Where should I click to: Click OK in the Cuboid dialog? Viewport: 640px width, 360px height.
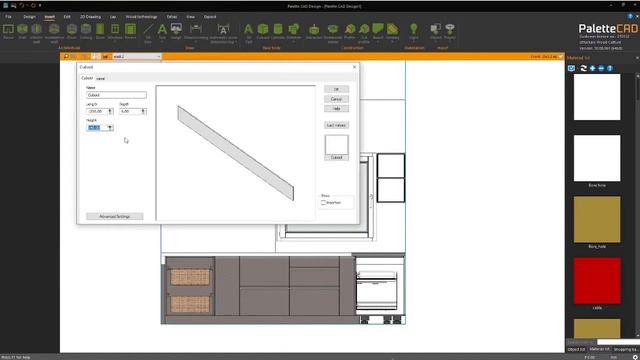336,89
